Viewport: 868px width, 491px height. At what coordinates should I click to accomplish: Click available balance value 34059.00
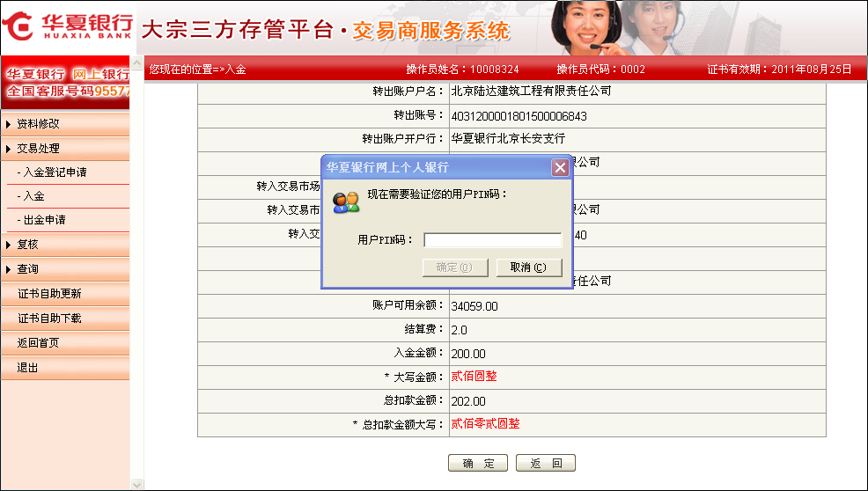coord(474,306)
